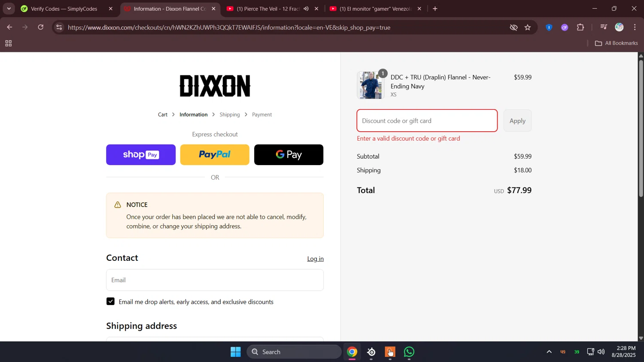Switch to the Pierce The Veil YouTube tab

(267, 9)
